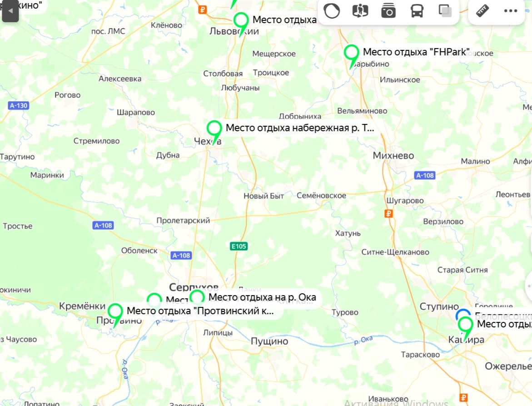
Task: Click the Lvovsky recreation place pin
Action: click(x=241, y=24)
